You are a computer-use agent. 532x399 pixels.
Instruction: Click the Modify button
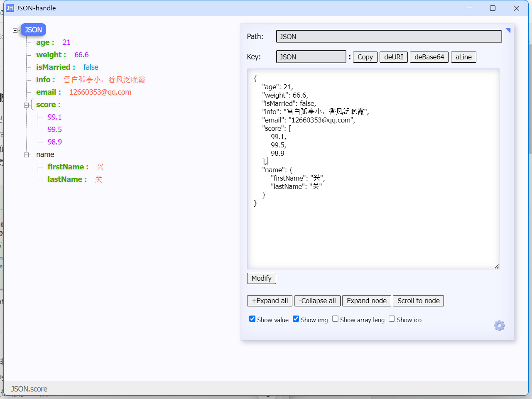point(261,278)
